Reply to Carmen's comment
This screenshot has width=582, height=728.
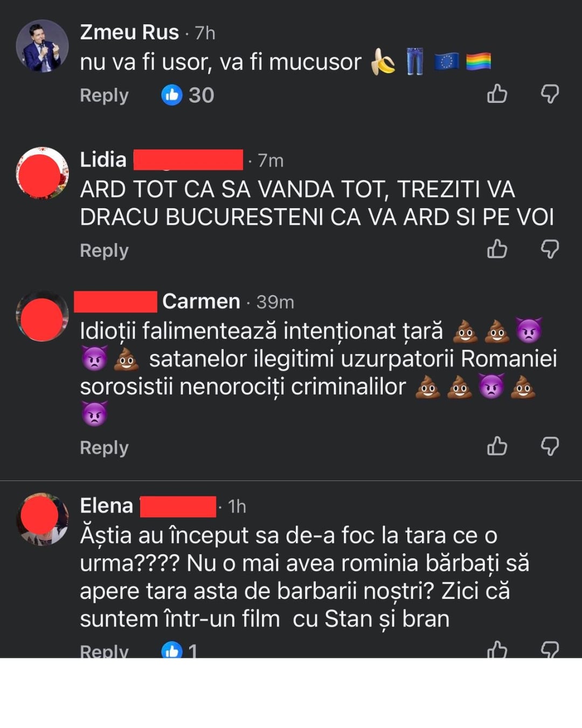pos(104,448)
